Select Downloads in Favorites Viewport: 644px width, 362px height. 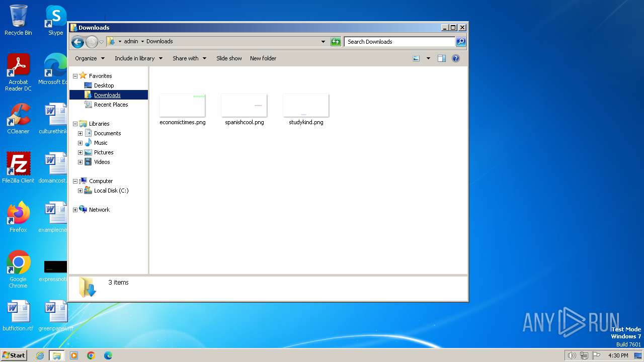[107, 95]
